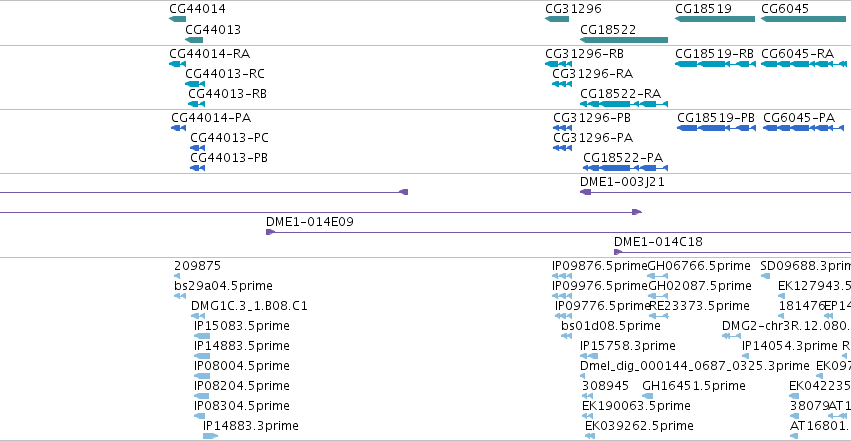
Task: Open the CG18522-PA coding feature
Action: pos(625,168)
